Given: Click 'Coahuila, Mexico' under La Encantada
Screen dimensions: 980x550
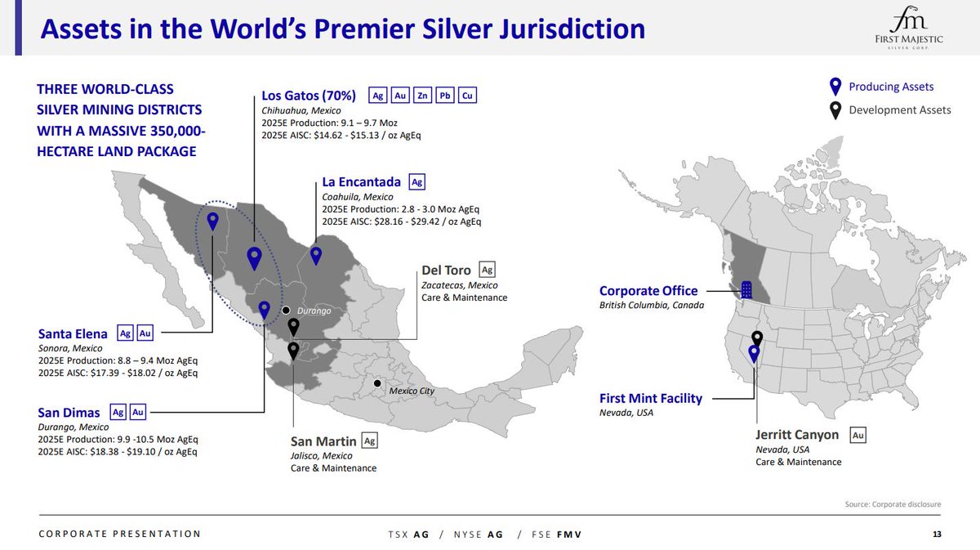Looking at the screenshot, I should coord(358,197).
